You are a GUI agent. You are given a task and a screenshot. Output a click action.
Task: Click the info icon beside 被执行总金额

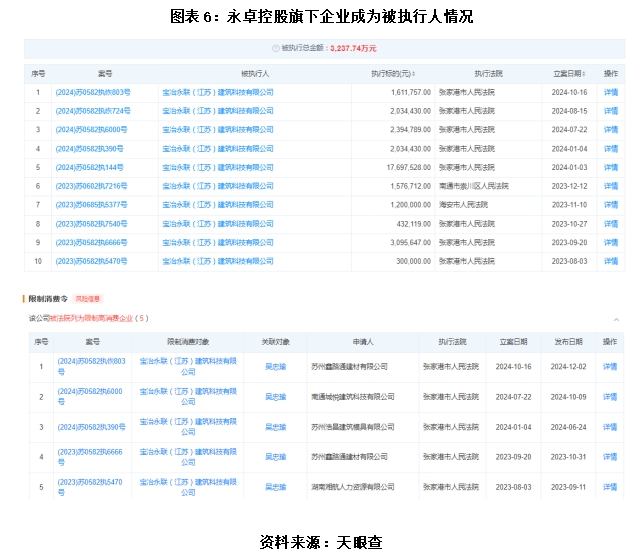(276, 48)
